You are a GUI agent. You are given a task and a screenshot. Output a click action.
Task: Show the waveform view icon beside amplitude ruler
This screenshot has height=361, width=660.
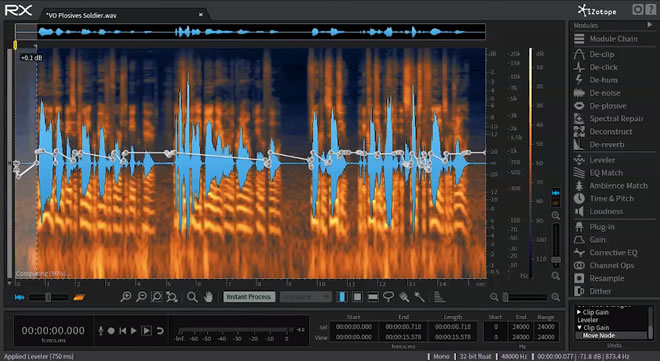(556, 193)
